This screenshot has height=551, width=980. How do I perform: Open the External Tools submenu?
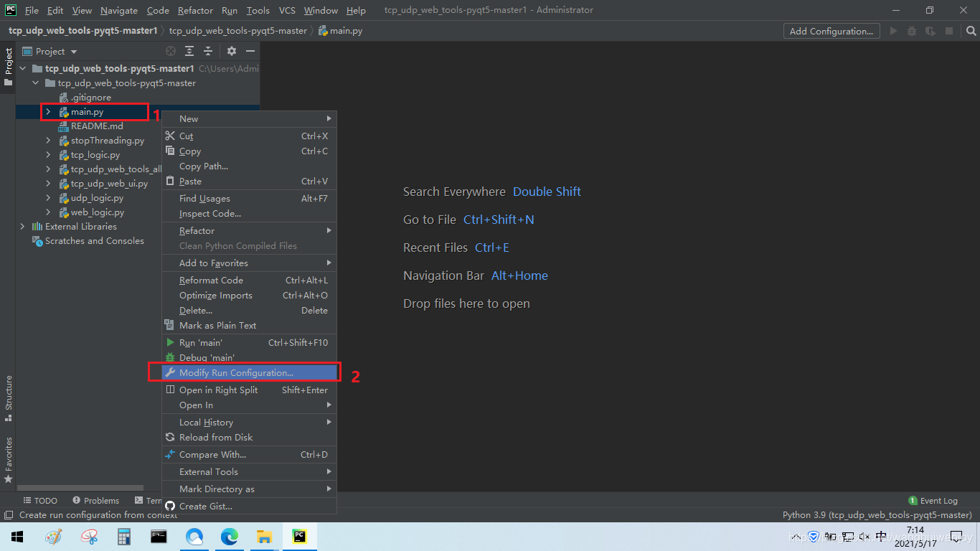point(250,471)
